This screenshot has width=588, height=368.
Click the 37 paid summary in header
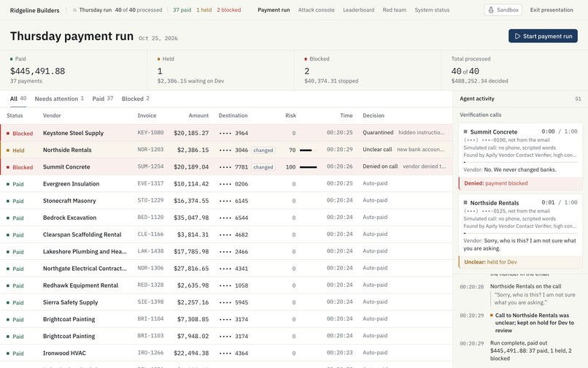tap(182, 10)
